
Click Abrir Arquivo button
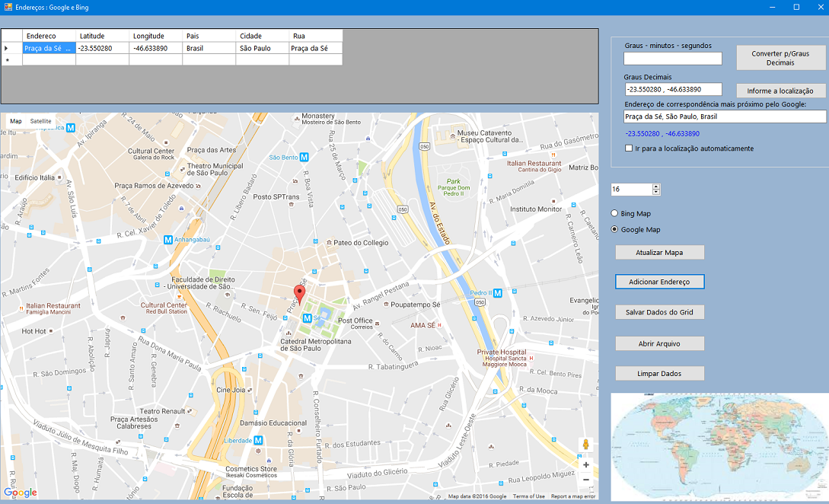[659, 343]
